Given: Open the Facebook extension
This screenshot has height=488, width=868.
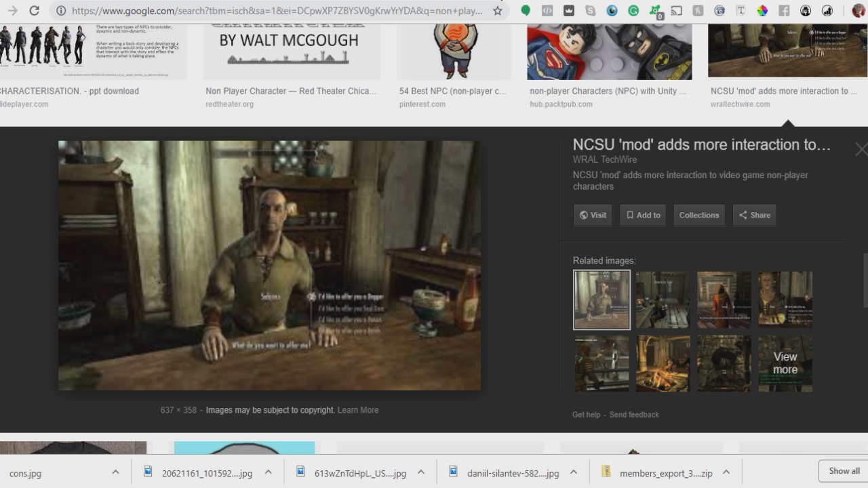Looking at the screenshot, I should (784, 11).
